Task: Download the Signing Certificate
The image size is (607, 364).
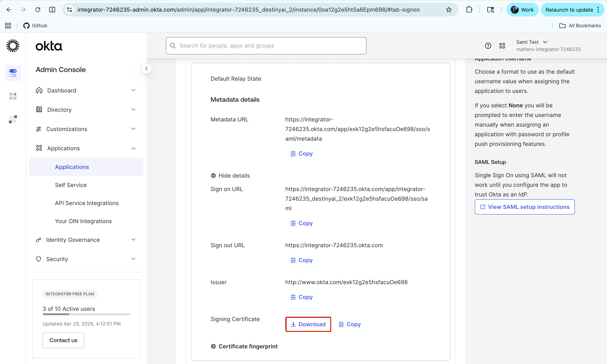Action: click(x=308, y=324)
